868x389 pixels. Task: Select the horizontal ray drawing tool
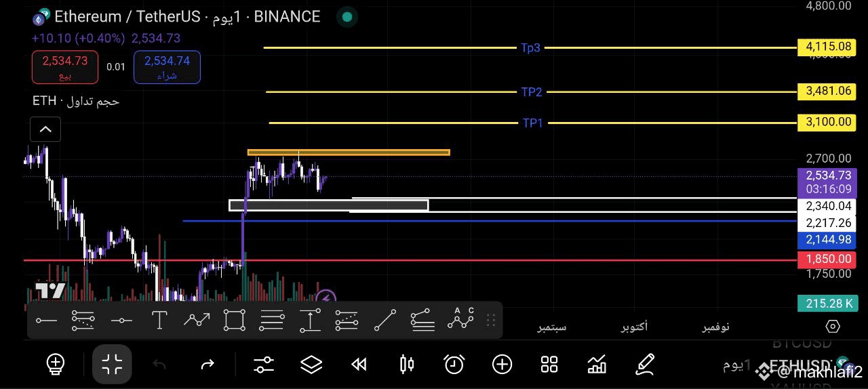(46, 320)
